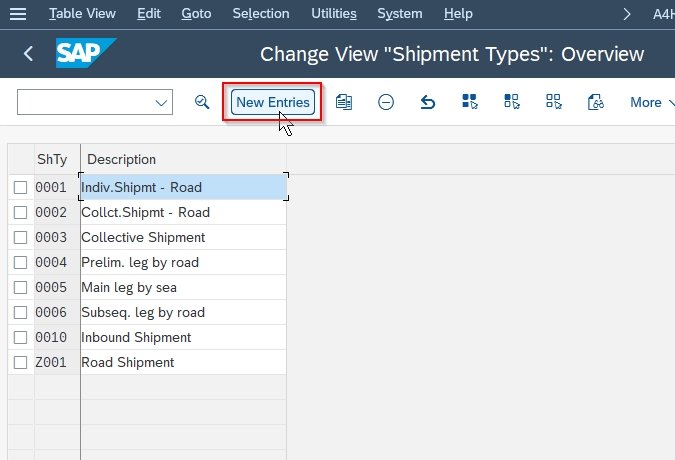Tick the checkbox for row 0003

click(20, 238)
